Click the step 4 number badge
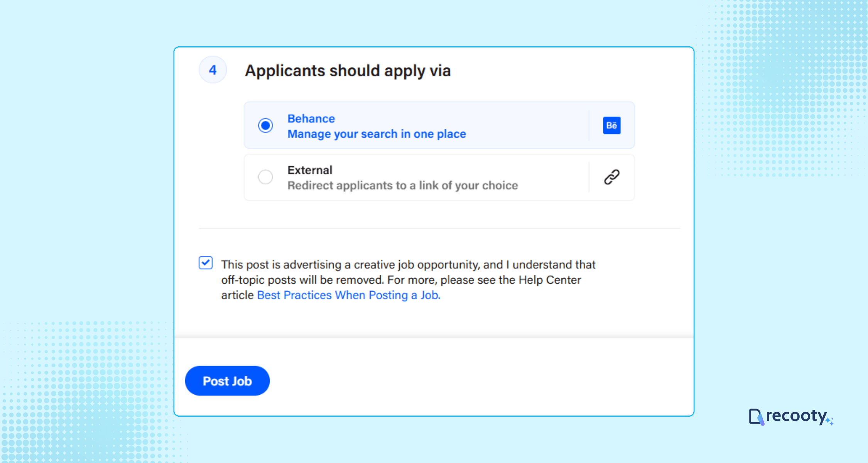 point(212,70)
